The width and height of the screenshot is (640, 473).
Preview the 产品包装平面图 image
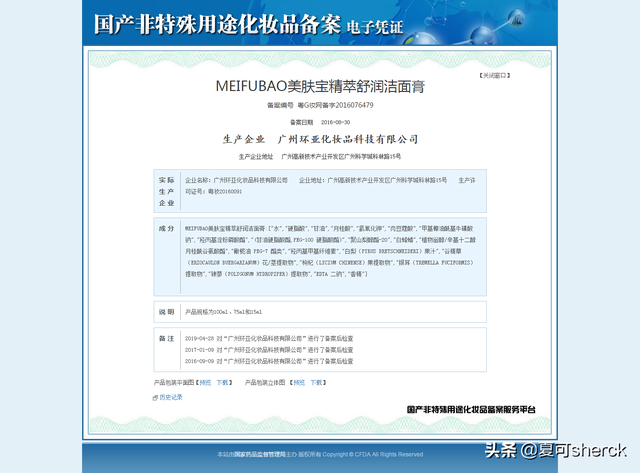coord(205,382)
